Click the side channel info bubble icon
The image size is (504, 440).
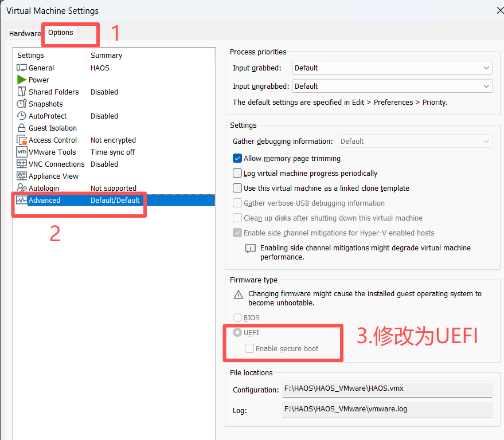click(251, 249)
